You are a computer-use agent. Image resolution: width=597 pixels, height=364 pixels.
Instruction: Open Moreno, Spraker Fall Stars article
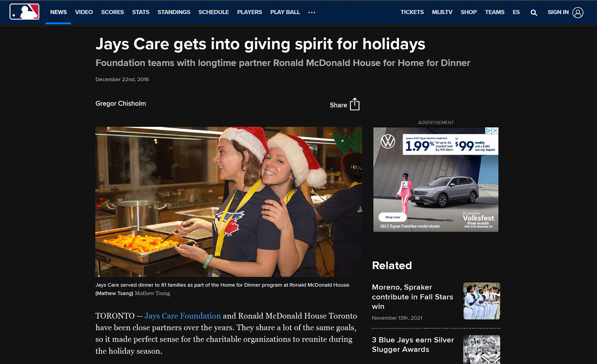point(412,297)
